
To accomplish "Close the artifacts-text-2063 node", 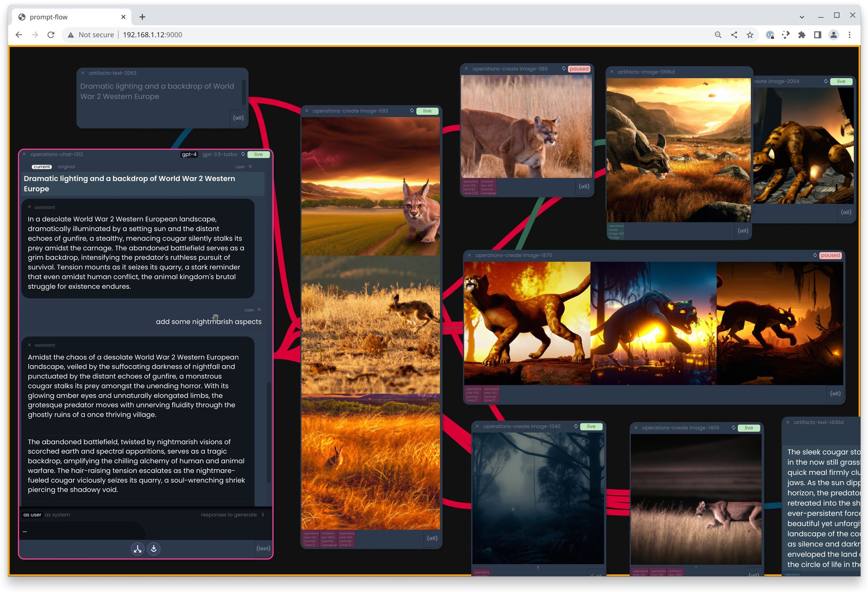I will pyautogui.click(x=83, y=73).
